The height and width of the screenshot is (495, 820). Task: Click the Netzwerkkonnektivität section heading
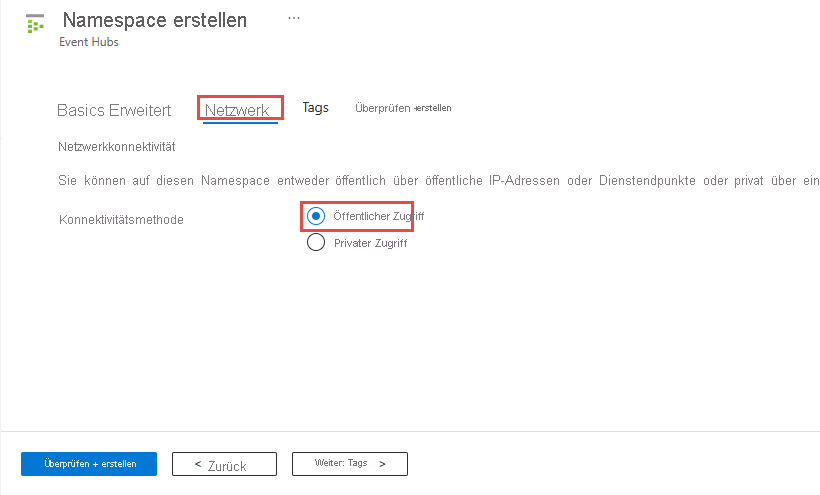[117, 147]
